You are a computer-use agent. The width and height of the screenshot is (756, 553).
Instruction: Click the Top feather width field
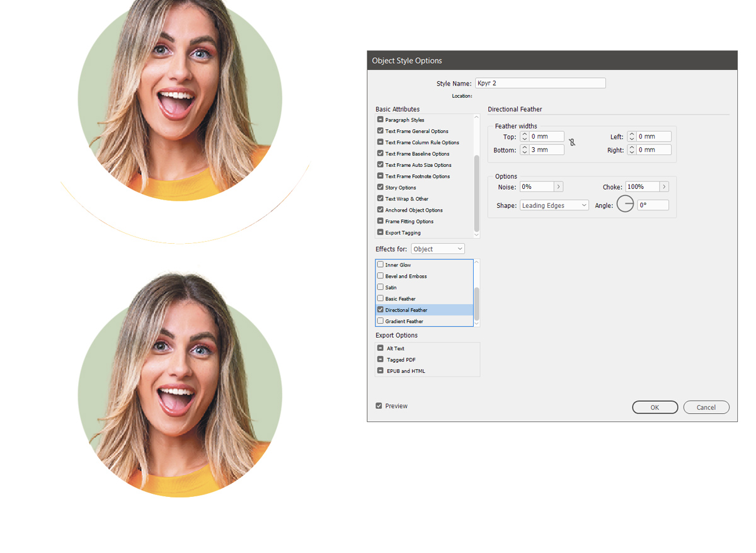click(546, 137)
